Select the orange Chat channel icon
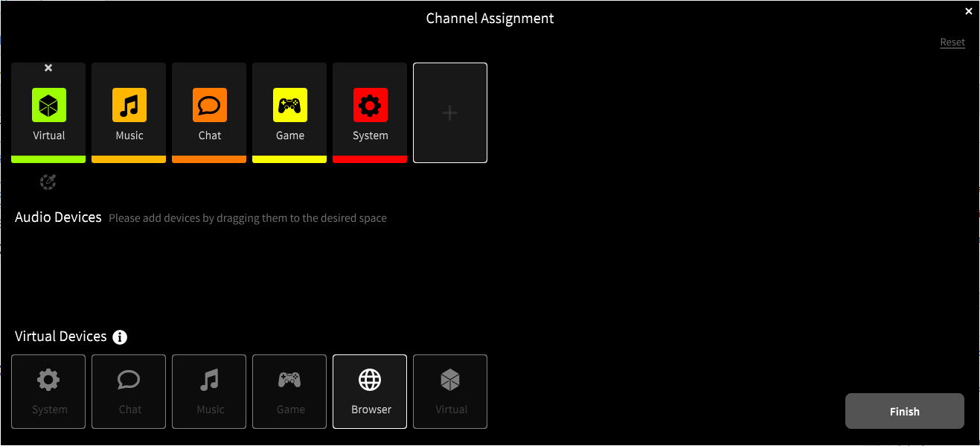The height and width of the screenshot is (446, 980). point(210,105)
